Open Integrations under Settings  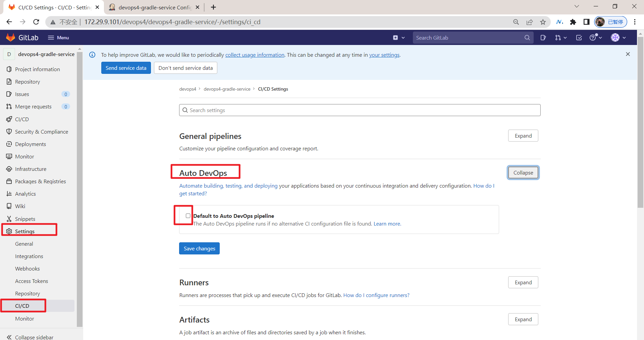(29, 256)
